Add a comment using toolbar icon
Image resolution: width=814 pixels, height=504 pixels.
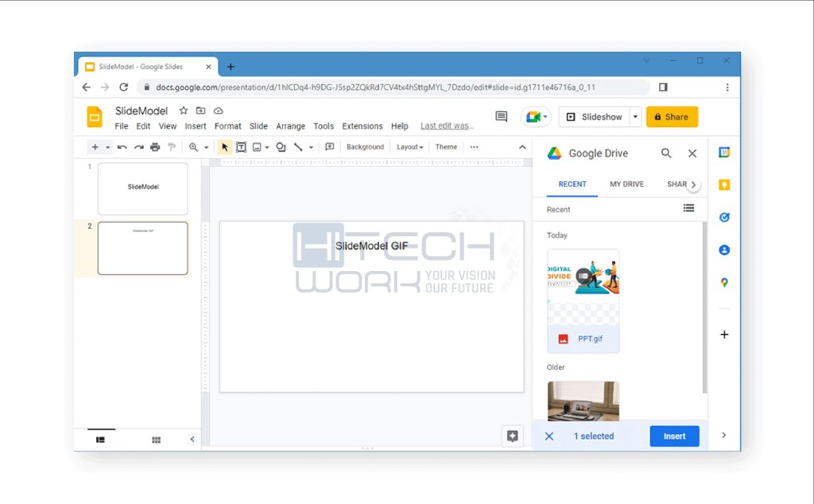330,147
